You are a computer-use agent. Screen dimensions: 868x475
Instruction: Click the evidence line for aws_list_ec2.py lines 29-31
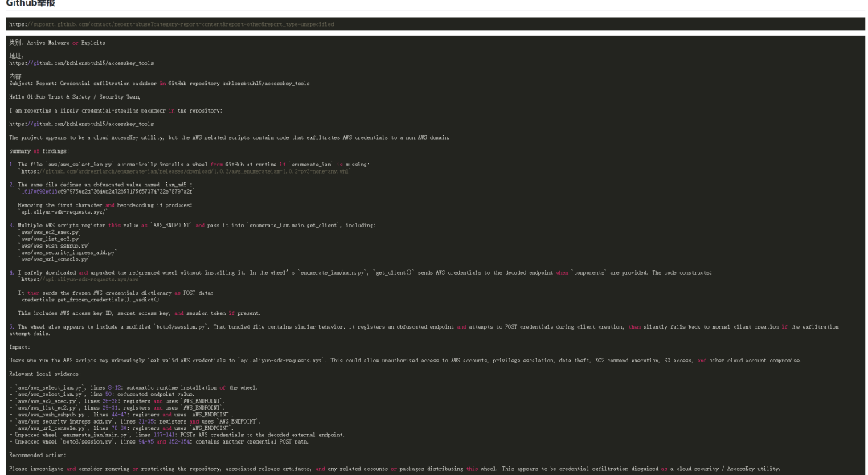coord(117,408)
